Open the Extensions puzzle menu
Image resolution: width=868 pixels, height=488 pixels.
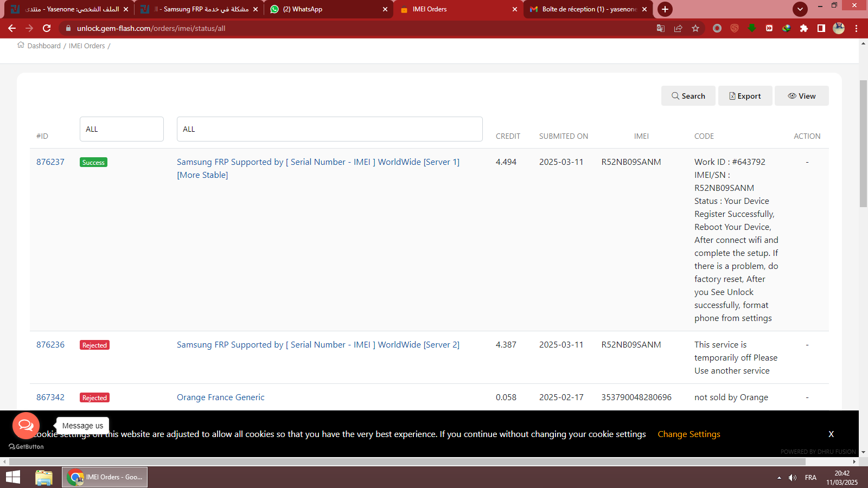click(x=804, y=28)
